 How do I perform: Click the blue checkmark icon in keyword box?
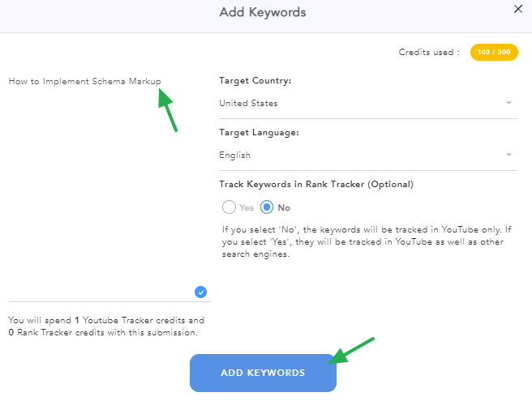pyautogui.click(x=200, y=292)
